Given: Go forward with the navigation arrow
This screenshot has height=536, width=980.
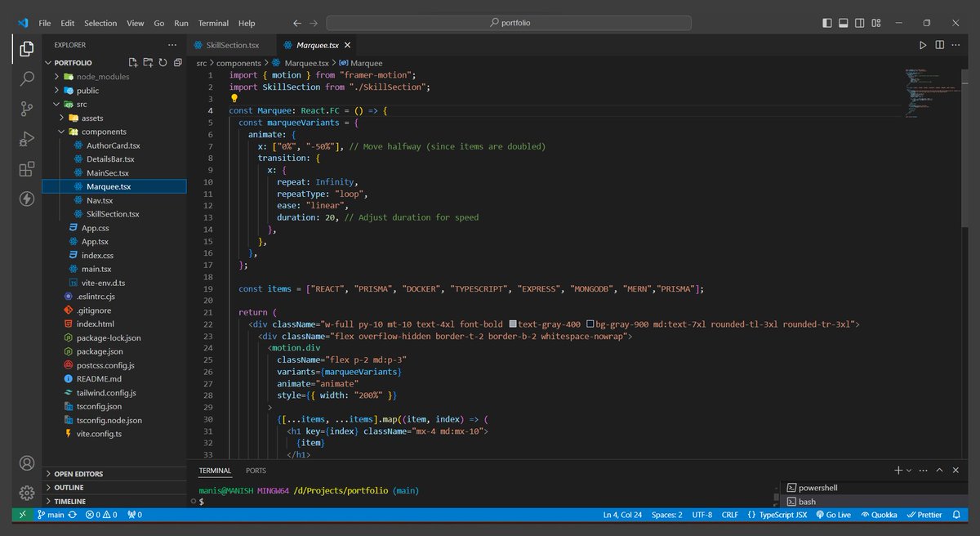Looking at the screenshot, I should pos(314,23).
